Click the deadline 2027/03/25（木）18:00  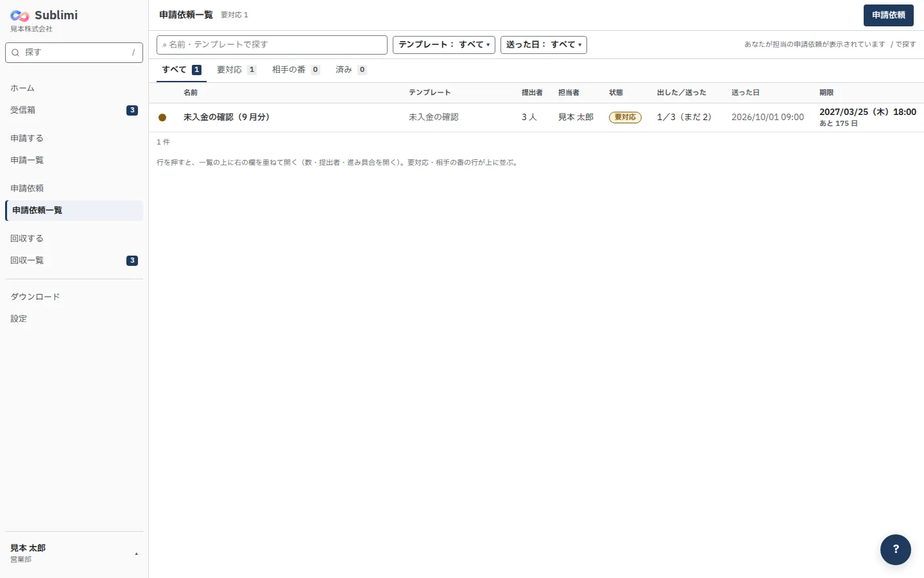pos(868,112)
